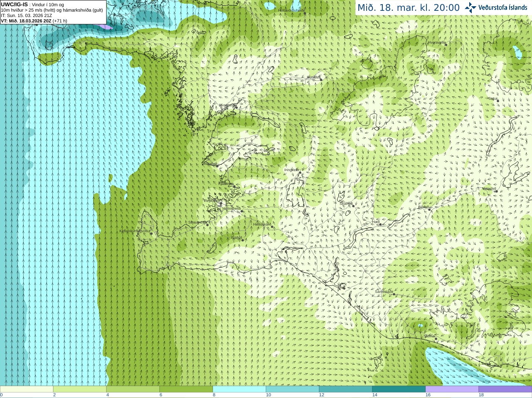
Task: Click the Holtavörðuheiði station point
Action: (x=305, y=13)
